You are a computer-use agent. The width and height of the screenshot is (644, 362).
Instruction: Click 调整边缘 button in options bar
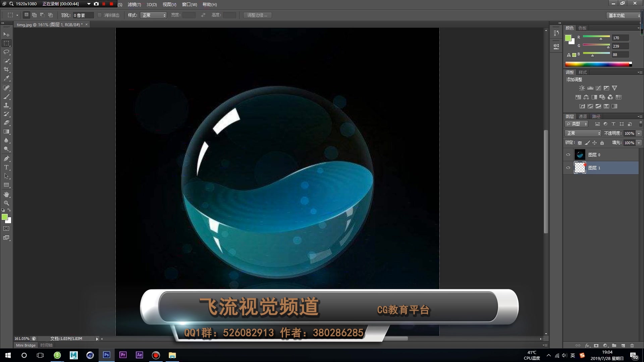point(257,15)
